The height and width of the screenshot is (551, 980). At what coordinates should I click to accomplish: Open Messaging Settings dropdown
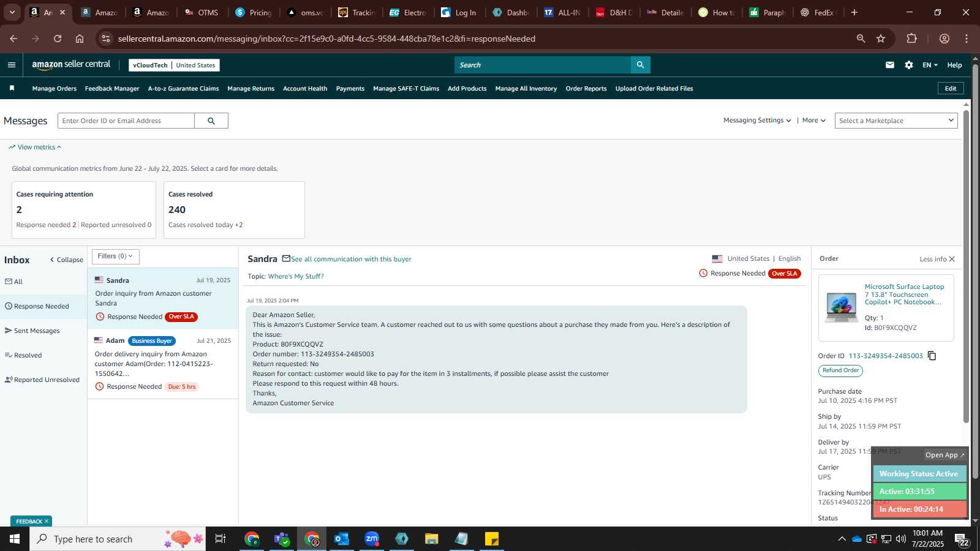pyautogui.click(x=757, y=121)
